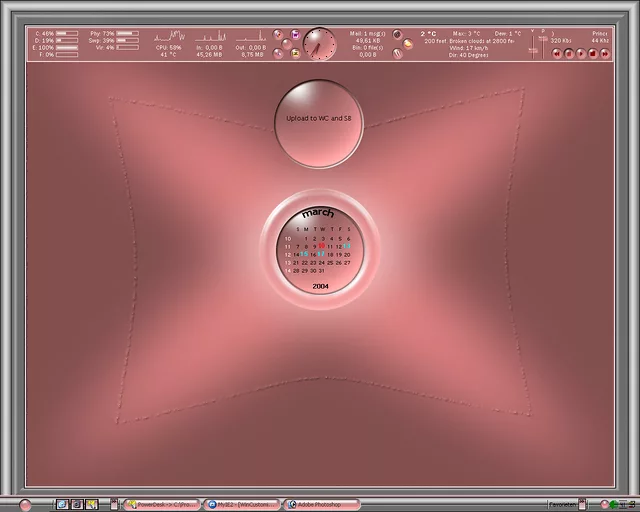Click the CPU usage graph
The height and width of the screenshot is (512, 640).
169,36
